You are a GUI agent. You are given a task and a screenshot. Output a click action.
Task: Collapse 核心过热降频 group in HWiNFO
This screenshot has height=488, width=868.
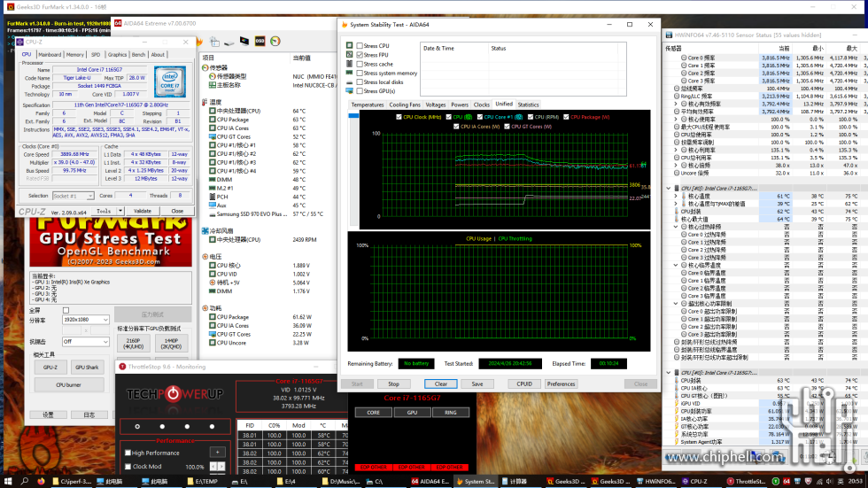pos(676,227)
